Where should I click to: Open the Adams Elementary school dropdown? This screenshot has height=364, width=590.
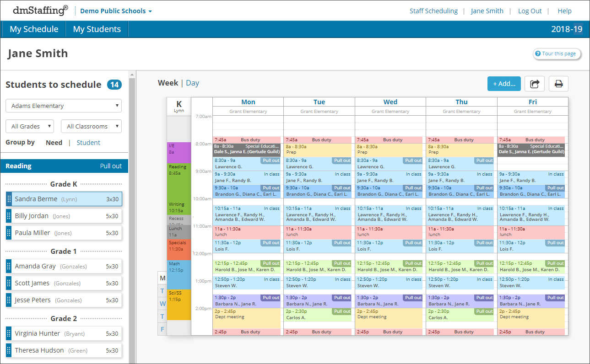(x=63, y=106)
